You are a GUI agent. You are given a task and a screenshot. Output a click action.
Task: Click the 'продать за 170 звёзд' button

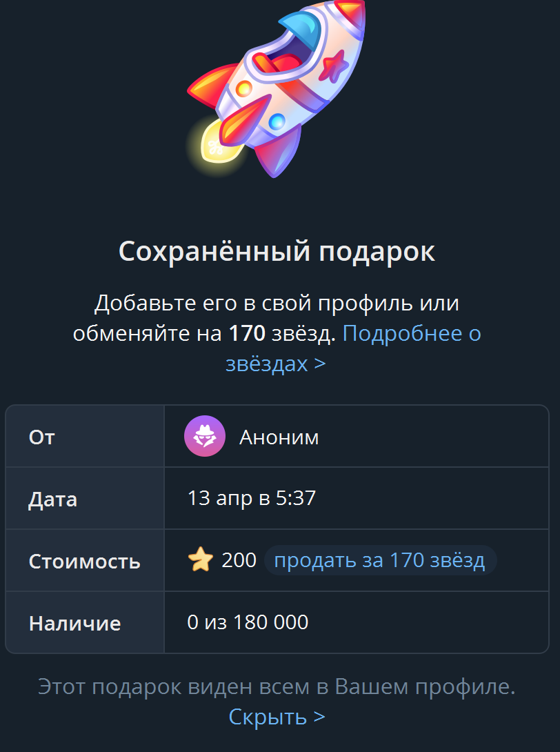point(380,560)
